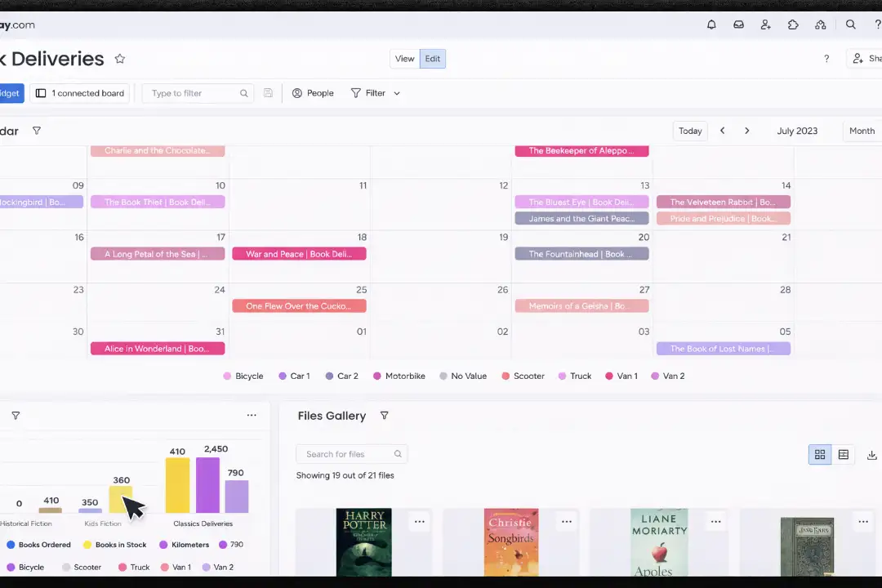Viewport: 882px width, 588px height.
Task: Open global search from the top bar
Action: click(850, 24)
